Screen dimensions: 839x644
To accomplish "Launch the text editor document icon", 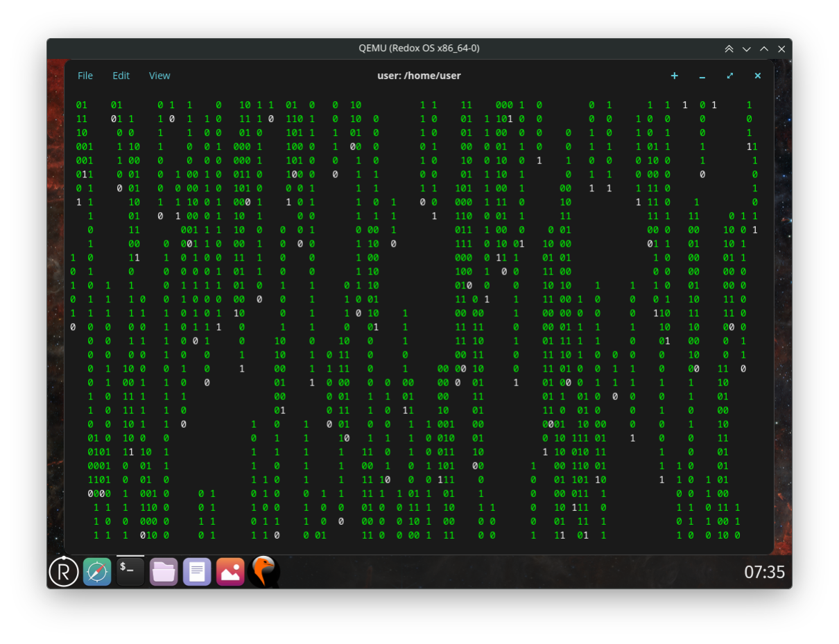I will coord(197,572).
